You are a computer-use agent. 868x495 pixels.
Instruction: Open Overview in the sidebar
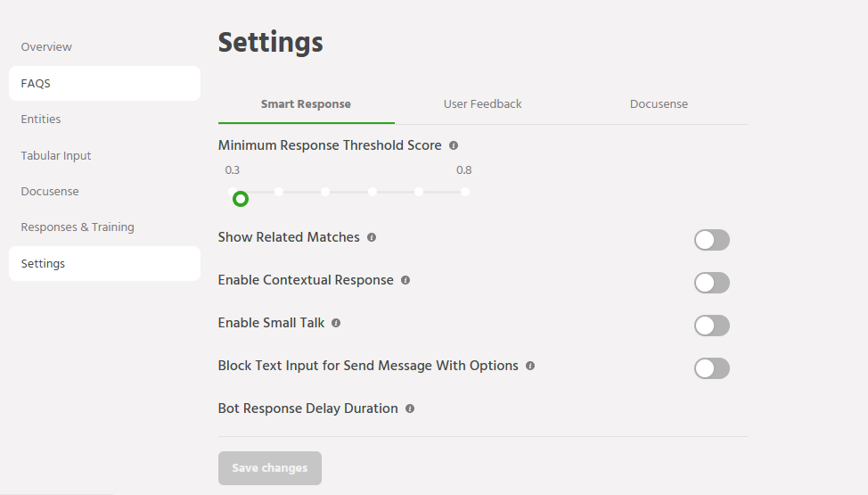(x=46, y=47)
